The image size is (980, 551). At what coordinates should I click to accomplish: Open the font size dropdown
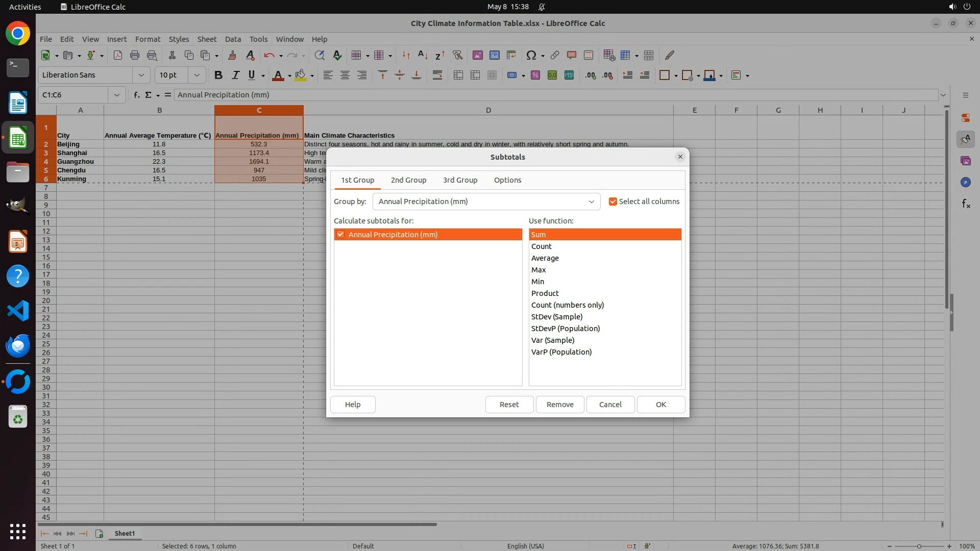tap(197, 76)
